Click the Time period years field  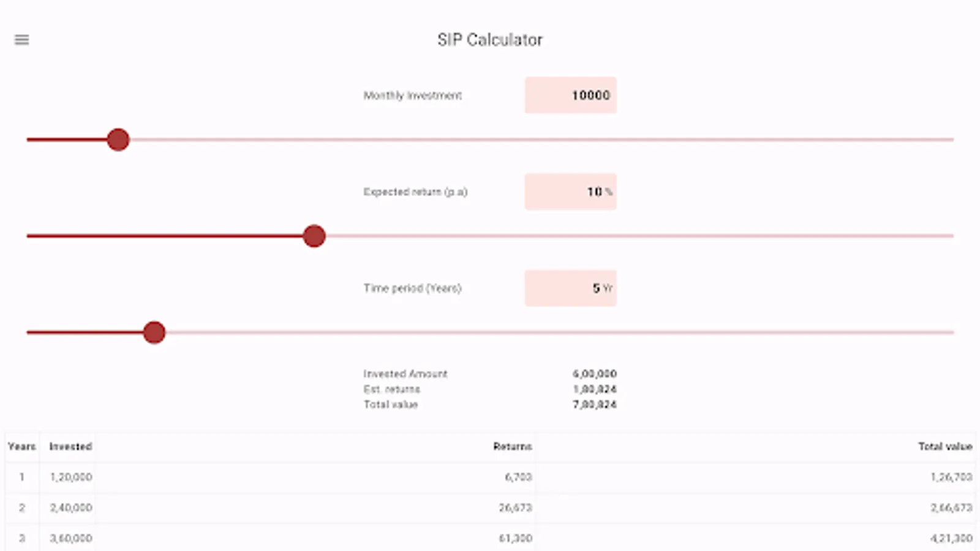(x=570, y=288)
